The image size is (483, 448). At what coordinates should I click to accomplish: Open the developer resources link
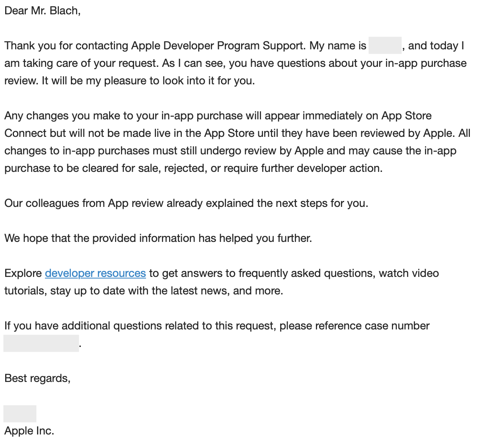(x=95, y=273)
